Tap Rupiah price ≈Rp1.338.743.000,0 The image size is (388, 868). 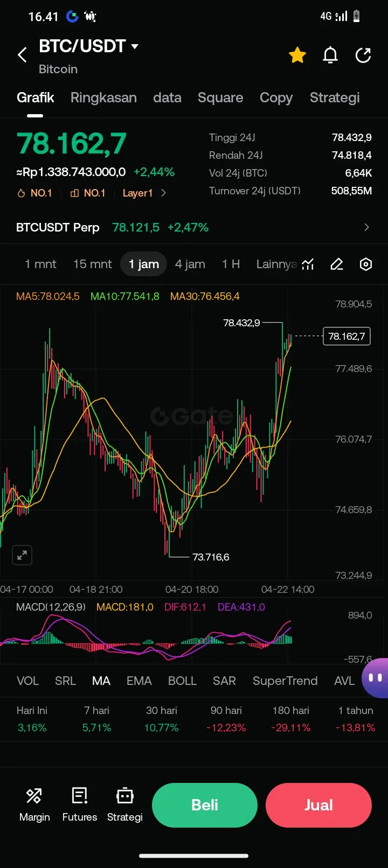pyautogui.click(x=71, y=172)
